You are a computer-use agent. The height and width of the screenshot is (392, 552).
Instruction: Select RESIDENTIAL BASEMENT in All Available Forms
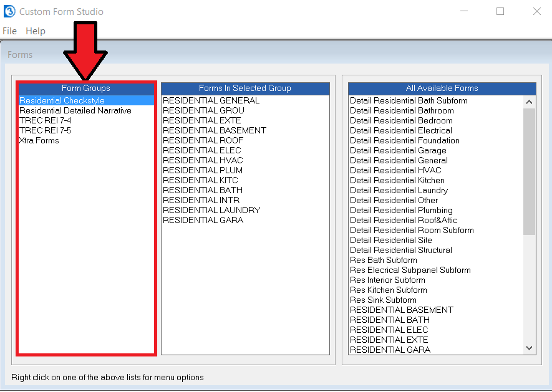(x=436, y=310)
